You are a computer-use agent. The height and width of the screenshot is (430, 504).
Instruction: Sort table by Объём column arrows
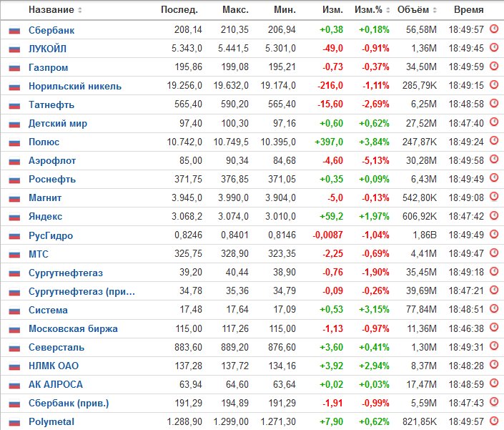point(435,10)
